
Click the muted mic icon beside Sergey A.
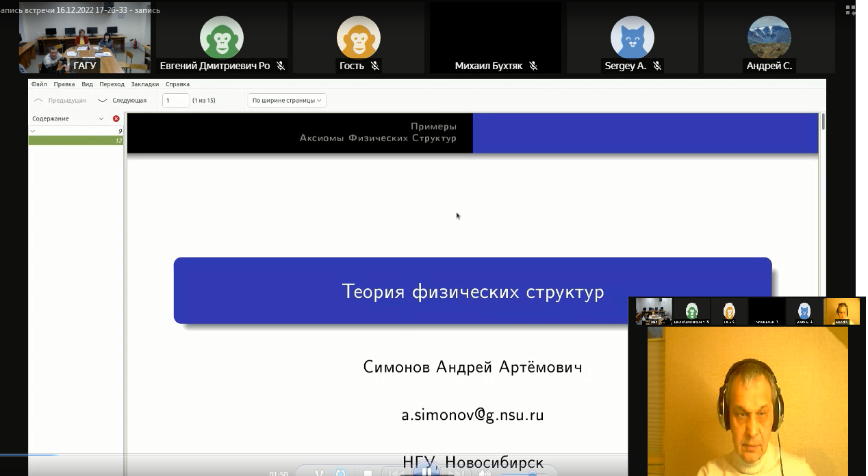tap(656, 66)
